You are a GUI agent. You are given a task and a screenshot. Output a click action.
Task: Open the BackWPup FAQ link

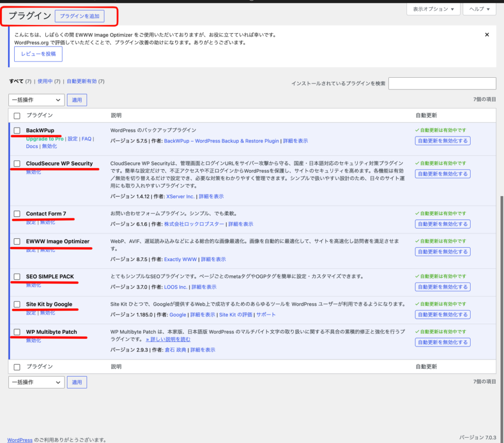[x=87, y=139]
